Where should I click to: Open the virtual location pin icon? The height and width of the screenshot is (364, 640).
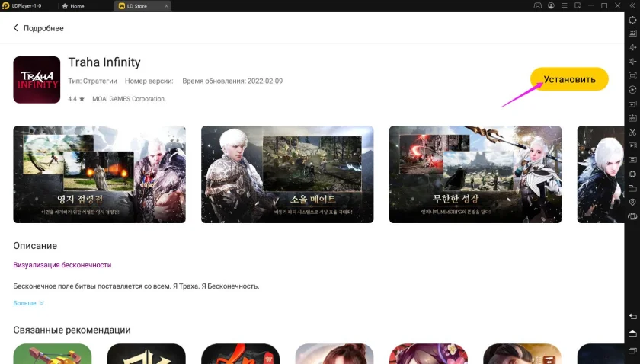click(x=632, y=202)
